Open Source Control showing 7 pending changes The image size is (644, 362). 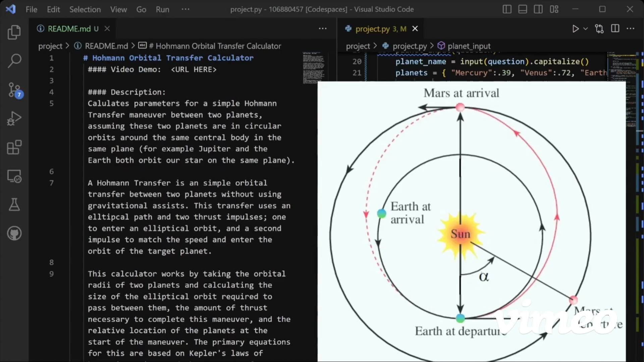coord(14,90)
